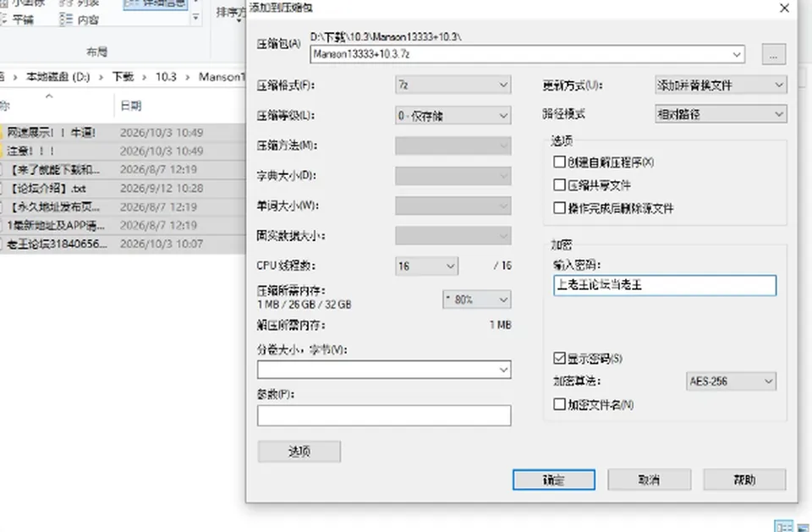The image size is (812, 532).
Task: Close the Add to Archive dialog
Action: tap(784, 8)
